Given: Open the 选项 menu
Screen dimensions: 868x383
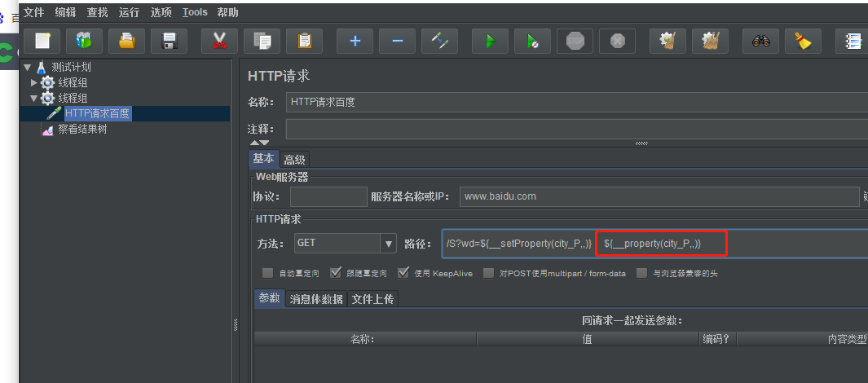Looking at the screenshot, I should (161, 11).
